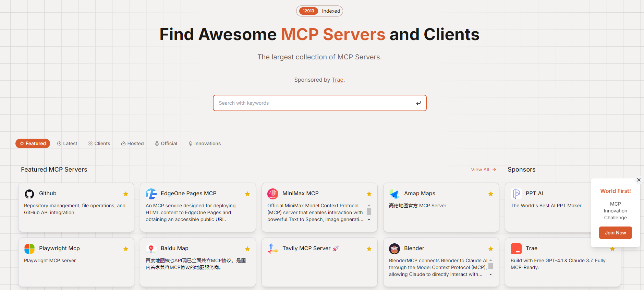Click the Join Now button
This screenshot has width=644, height=290.
coord(615,233)
